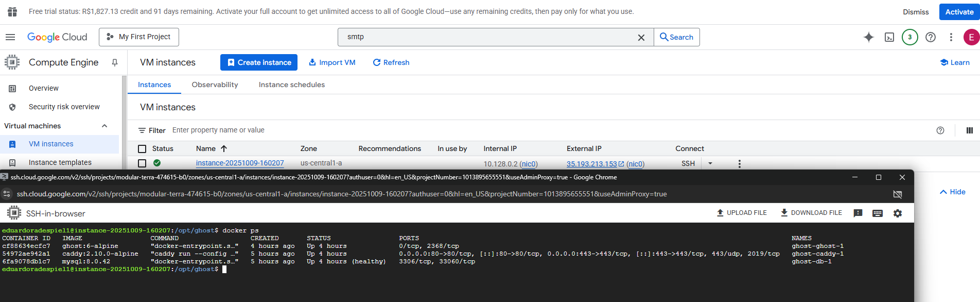Check the box for instance-20251009-160207
The width and height of the screenshot is (980, 302).
(142, 163)
